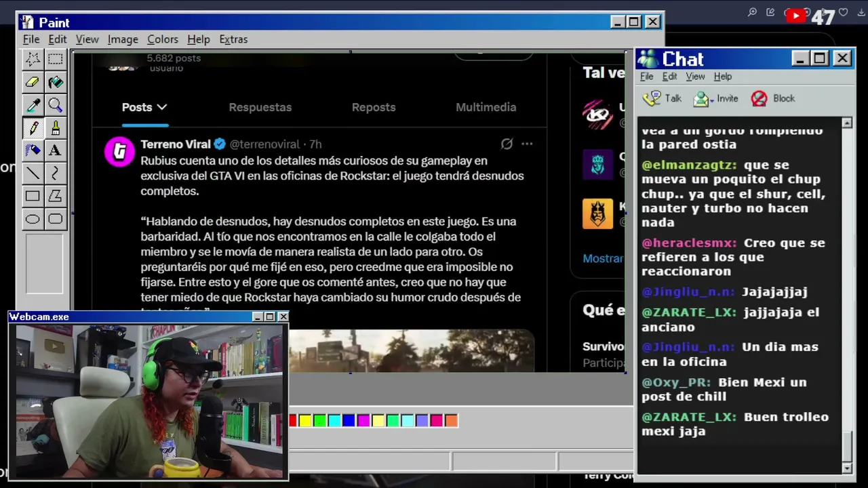Open the File menu in Paint
The width and height of the screenshot is (868, 488).
[x=31, y=39]
